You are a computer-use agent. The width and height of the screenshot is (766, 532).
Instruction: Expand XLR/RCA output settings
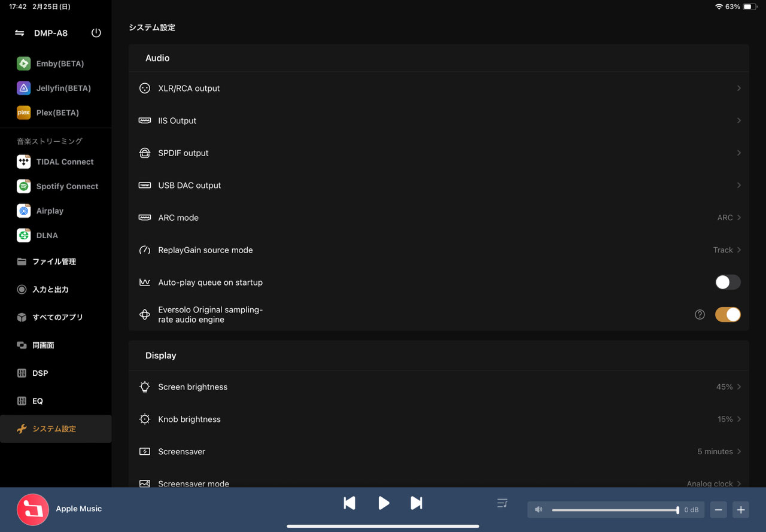pyautogui.click(x=440, y=88)
